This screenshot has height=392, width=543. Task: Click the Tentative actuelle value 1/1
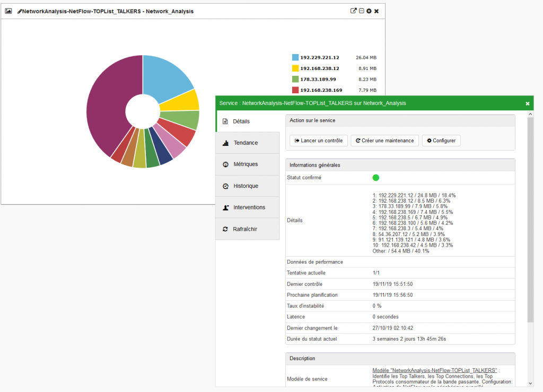click(x=376, y=273)
